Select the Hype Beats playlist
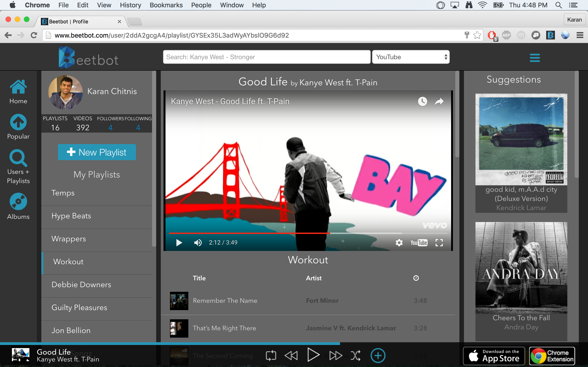This screenshot has width=588, height=367. pos(71,216)
